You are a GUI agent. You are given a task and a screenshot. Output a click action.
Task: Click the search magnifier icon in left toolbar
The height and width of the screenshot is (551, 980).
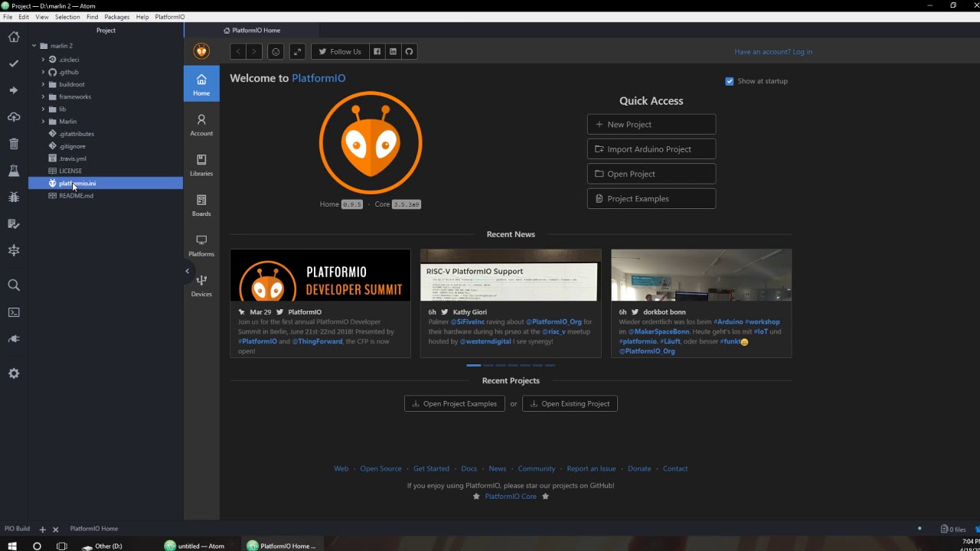[14, 285]
